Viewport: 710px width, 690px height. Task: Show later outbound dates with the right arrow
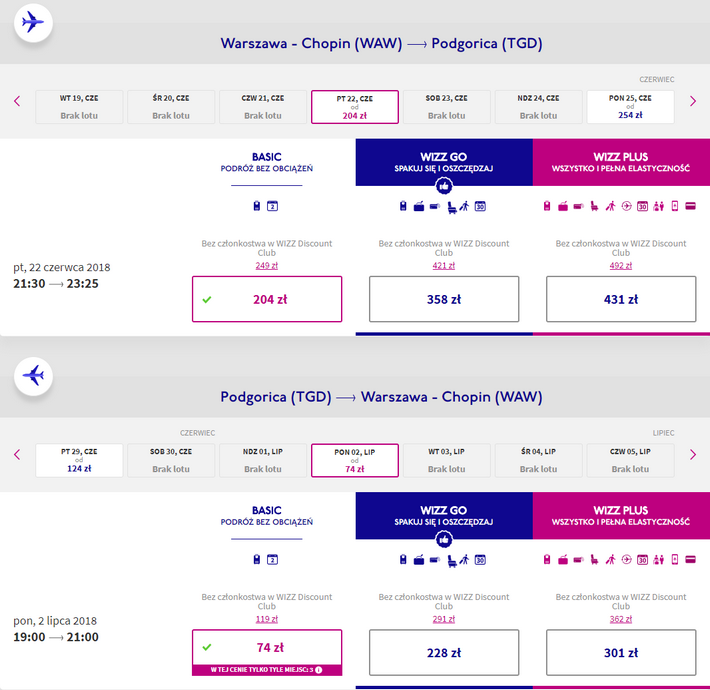693,101
